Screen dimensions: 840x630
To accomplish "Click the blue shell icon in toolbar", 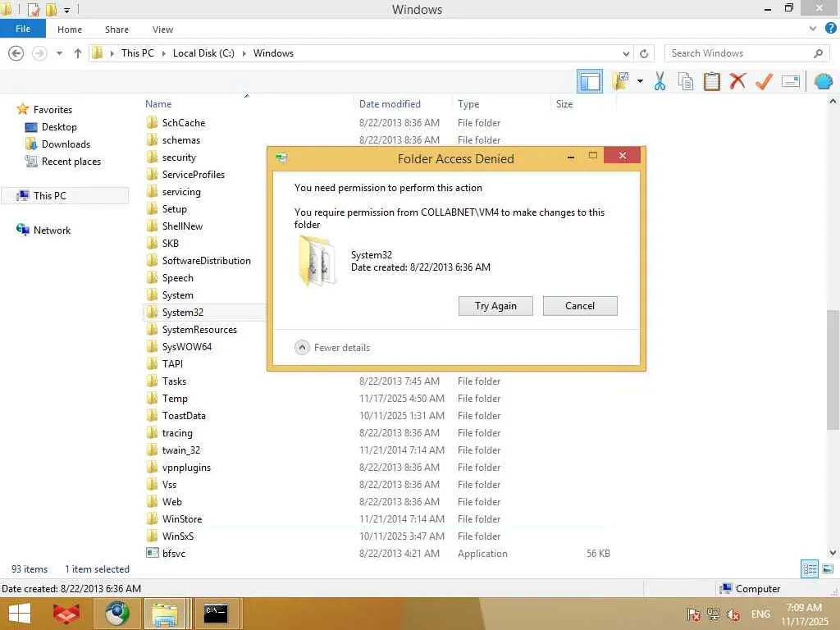I will pos(823,81).
